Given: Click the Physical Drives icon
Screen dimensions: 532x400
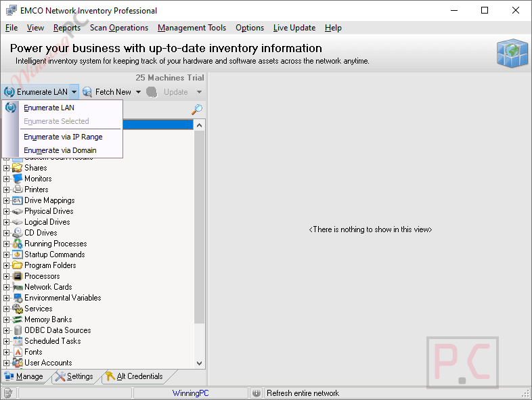Looking at the screenshot, I should (x=18, y=211).
